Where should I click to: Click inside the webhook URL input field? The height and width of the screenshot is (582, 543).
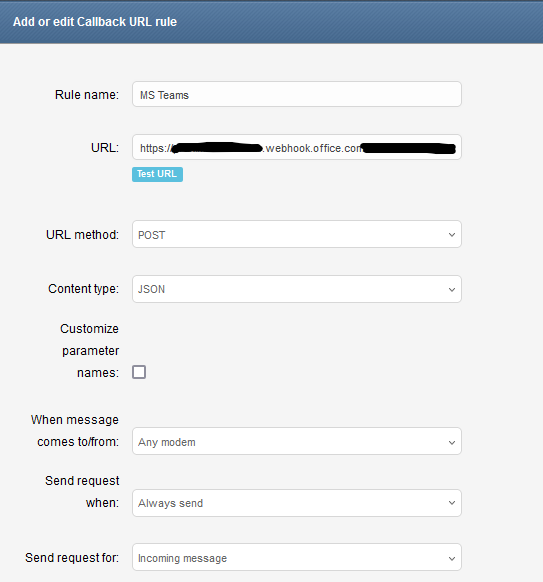pos(297,147)
